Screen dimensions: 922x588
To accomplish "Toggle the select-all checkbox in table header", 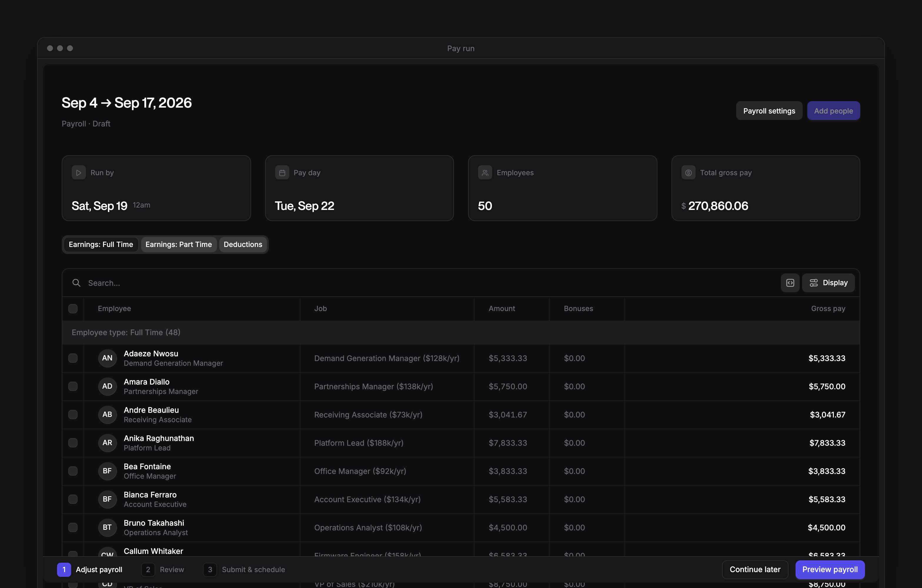I will [73, 308].
